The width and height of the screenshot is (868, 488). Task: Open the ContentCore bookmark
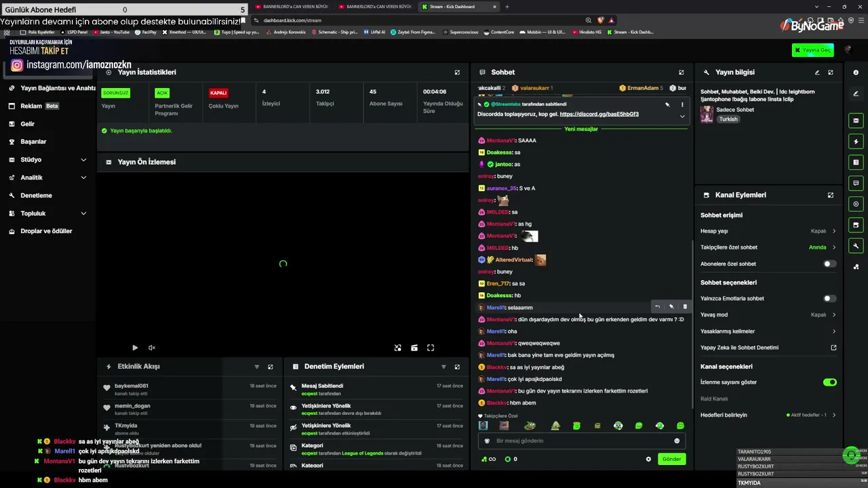click(x=498, y=32)
